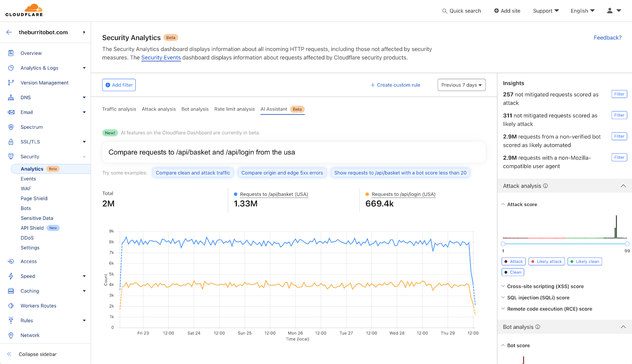
Task: Open WAF in the Security menu
Action: coord(26,189)
